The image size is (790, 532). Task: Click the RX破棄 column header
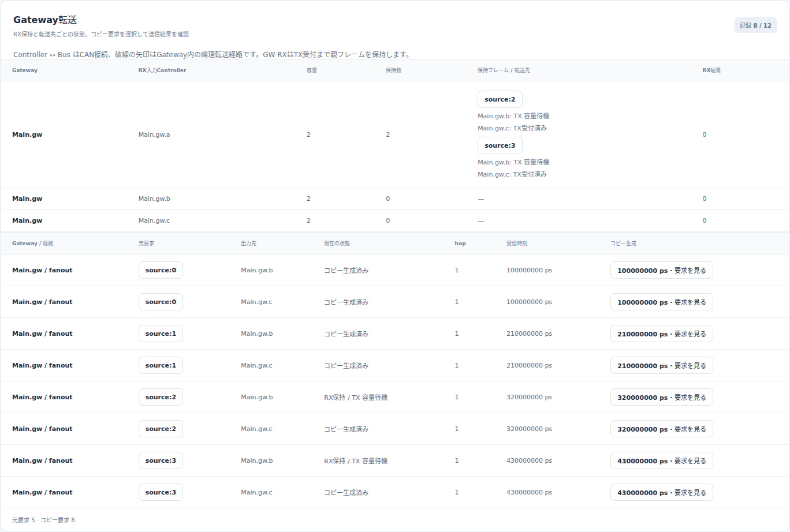click(x=711, y=70)
